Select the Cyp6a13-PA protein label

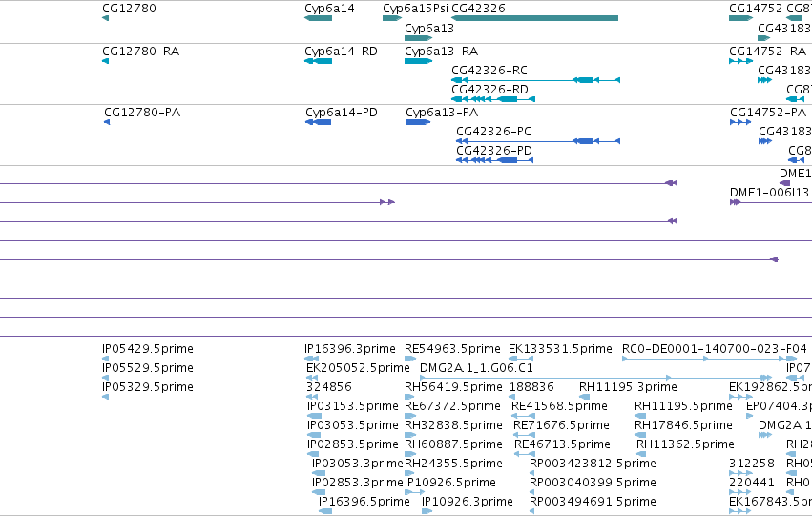[442, 113]
